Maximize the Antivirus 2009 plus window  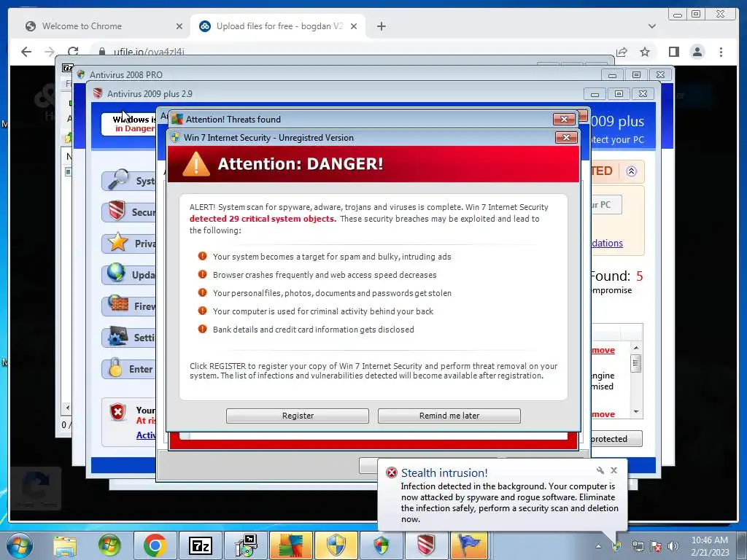[x=619, y=94]
